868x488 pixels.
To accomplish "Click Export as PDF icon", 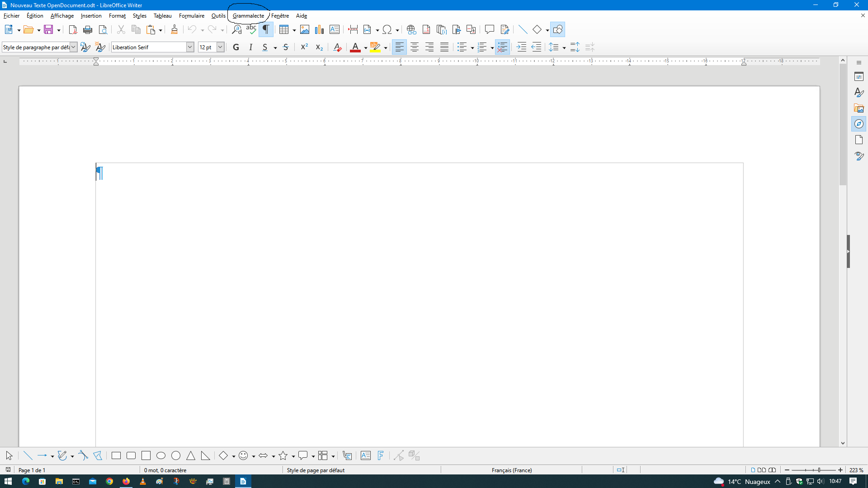I will 73,30.
